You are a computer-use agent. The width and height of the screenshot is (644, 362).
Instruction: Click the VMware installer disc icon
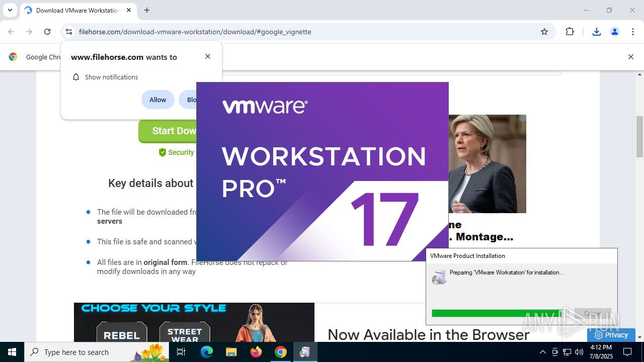(439, 277)
